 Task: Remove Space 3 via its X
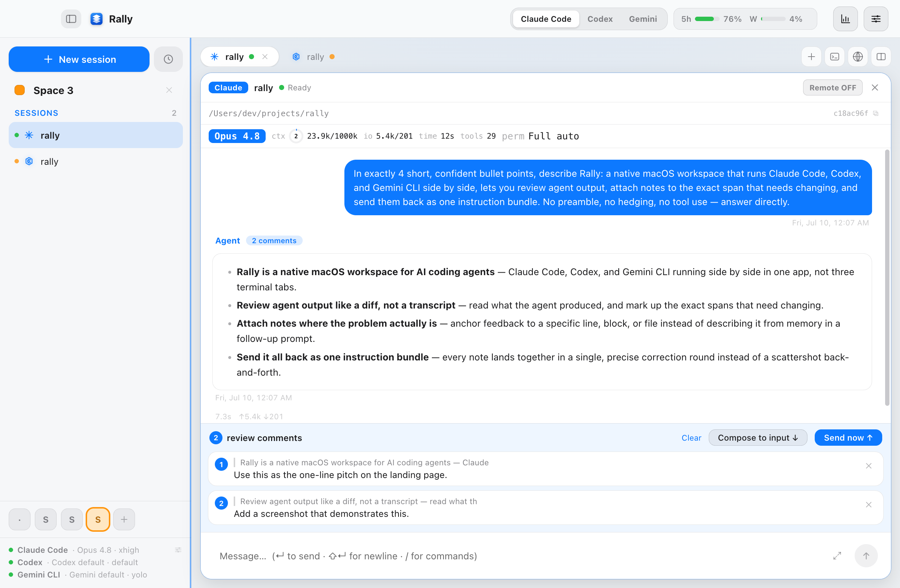[x=169, y=90]
